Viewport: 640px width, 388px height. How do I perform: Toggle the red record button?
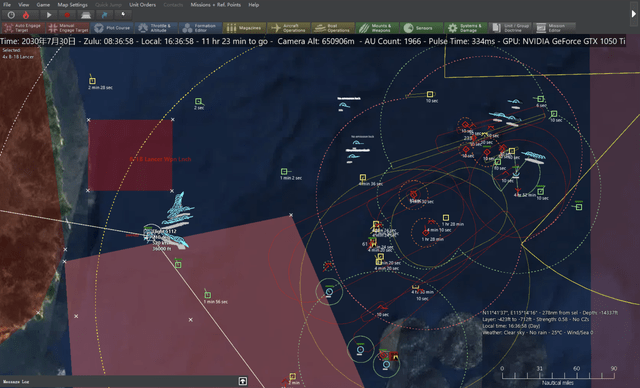point(67,15)
